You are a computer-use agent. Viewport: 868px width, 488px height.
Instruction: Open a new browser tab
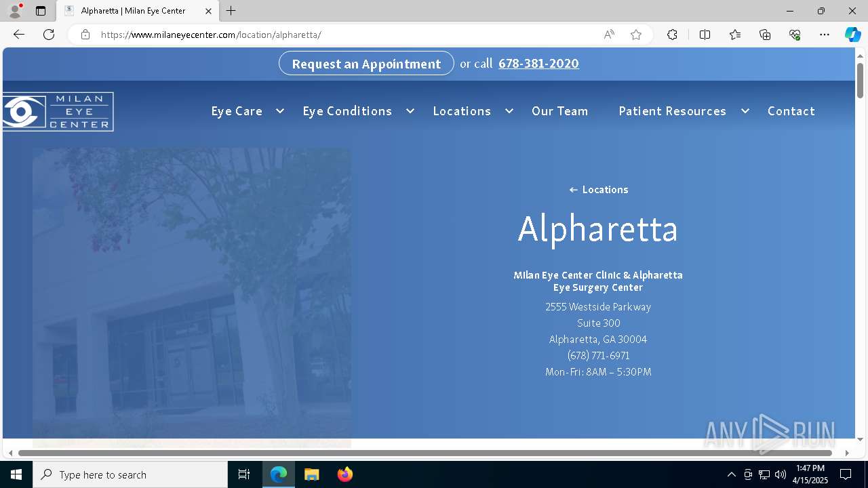click(231, 11)
